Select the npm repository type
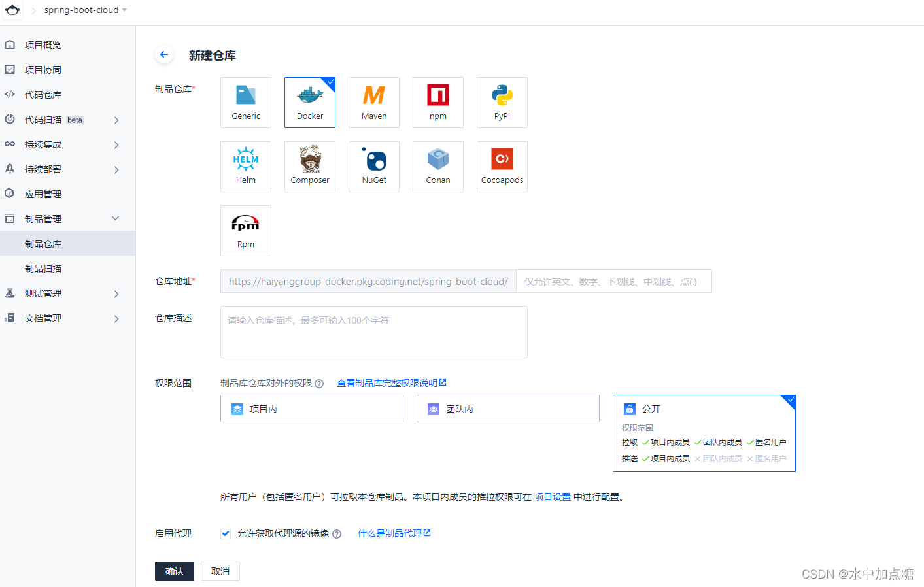The image size is (924, 587). point(438,103)
